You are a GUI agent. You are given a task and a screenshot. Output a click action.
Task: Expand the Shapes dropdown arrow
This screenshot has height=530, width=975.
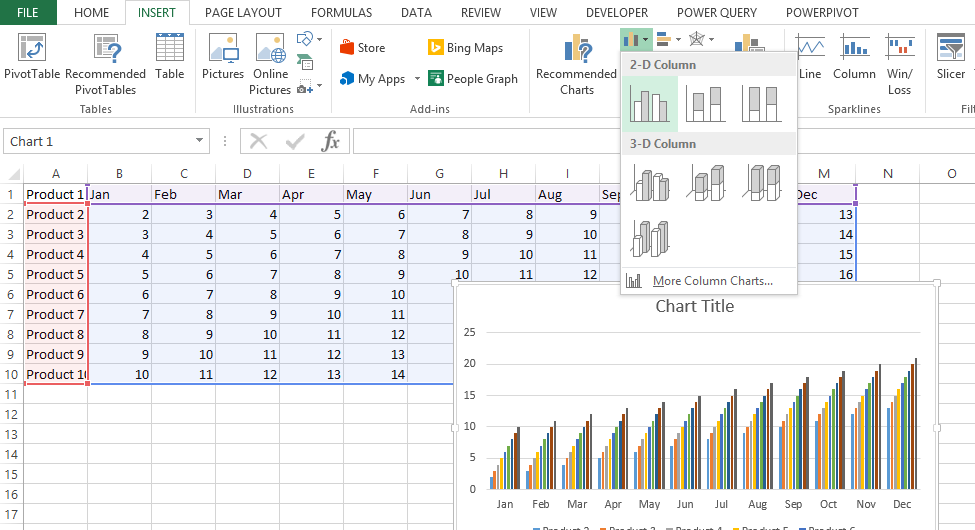click(x=319, y=39)
